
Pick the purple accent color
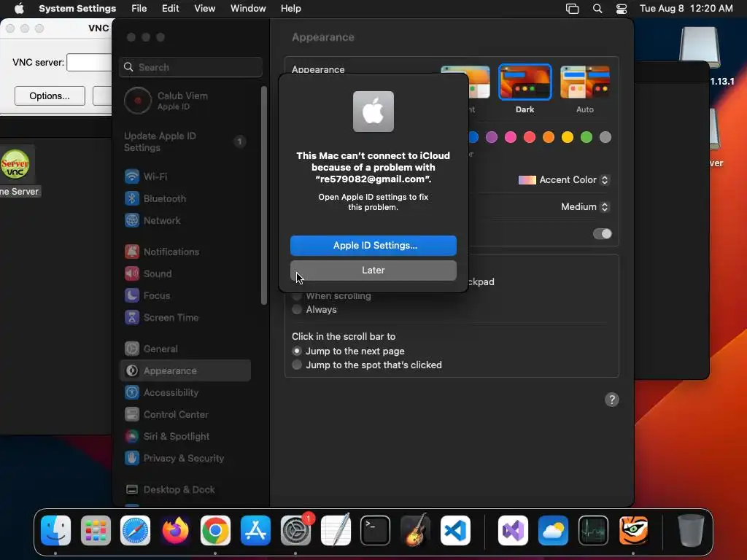point(492,138)
